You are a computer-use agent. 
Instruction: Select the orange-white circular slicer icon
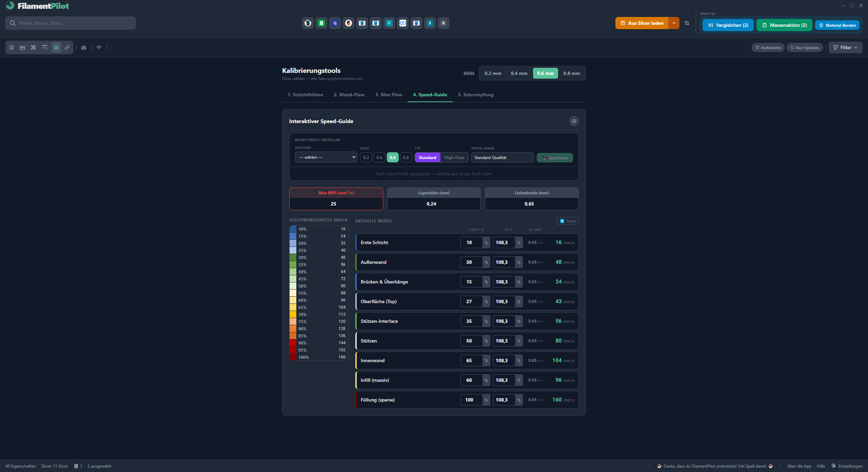[349, 23]
